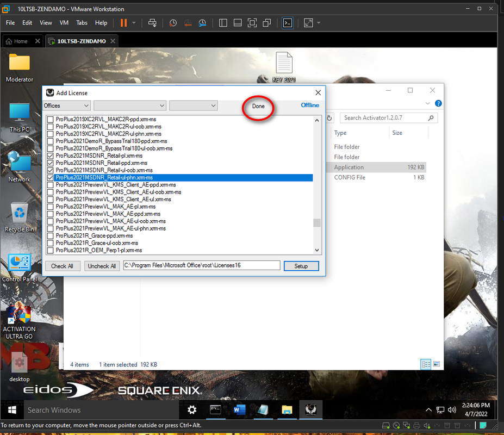Click the license list scrollbar down arrow
504x435 pixels.
tap(317, 250)
